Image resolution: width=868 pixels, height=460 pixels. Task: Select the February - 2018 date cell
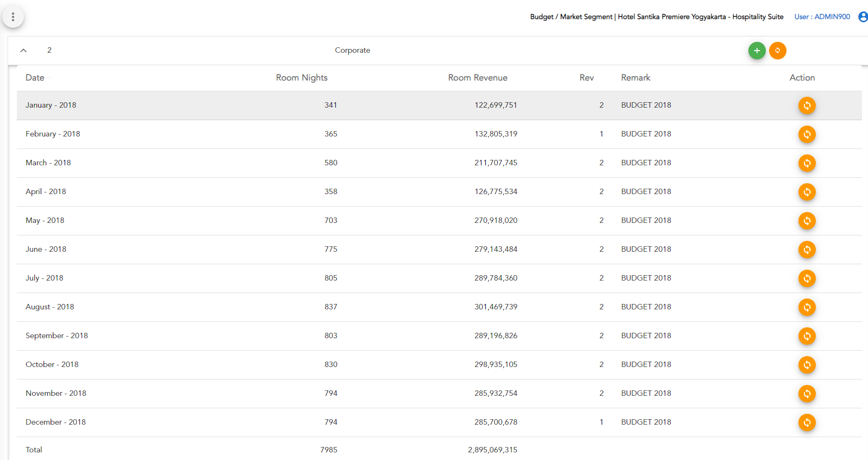[x=53, y=134]
